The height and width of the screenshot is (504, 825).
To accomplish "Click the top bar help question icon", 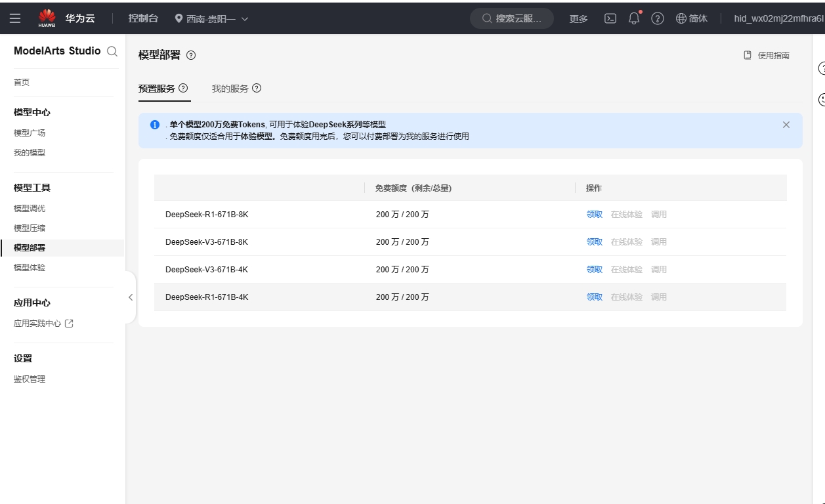I will coord(657,18).
